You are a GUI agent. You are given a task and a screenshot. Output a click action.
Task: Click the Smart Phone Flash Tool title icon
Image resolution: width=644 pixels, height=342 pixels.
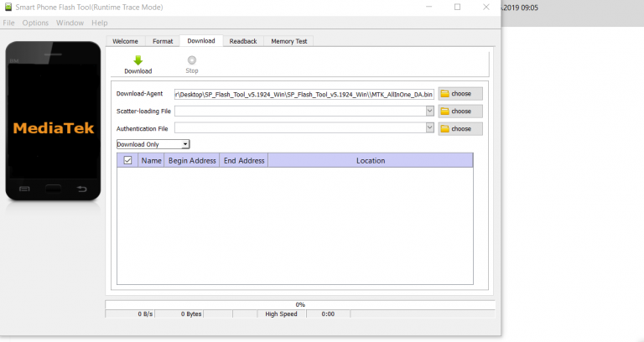(8, 7)
